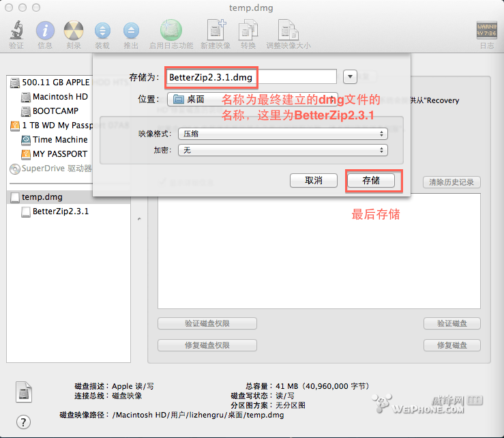Open the encryption (加密) dropdown
504x438 pixels.
click(283, 150)
